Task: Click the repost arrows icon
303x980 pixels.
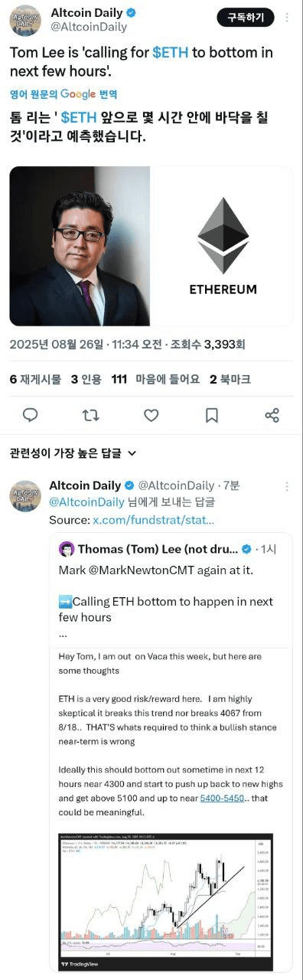Action: (90, 415)
